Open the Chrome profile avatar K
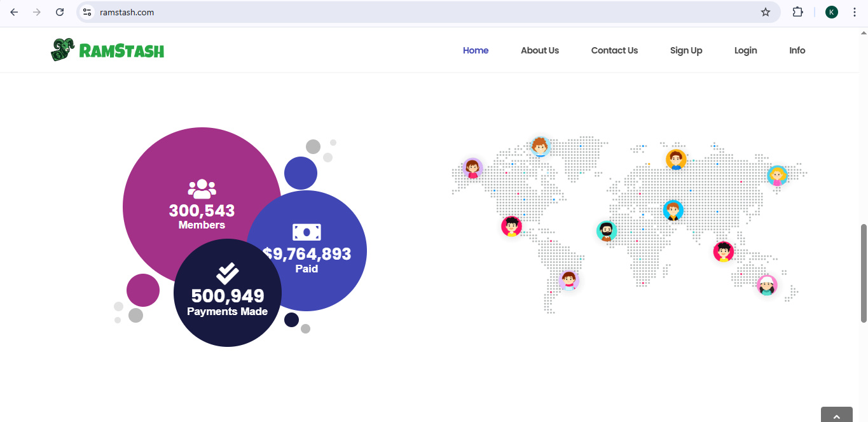The height and width of the screenshot is (422, 868). click(832, 12)
